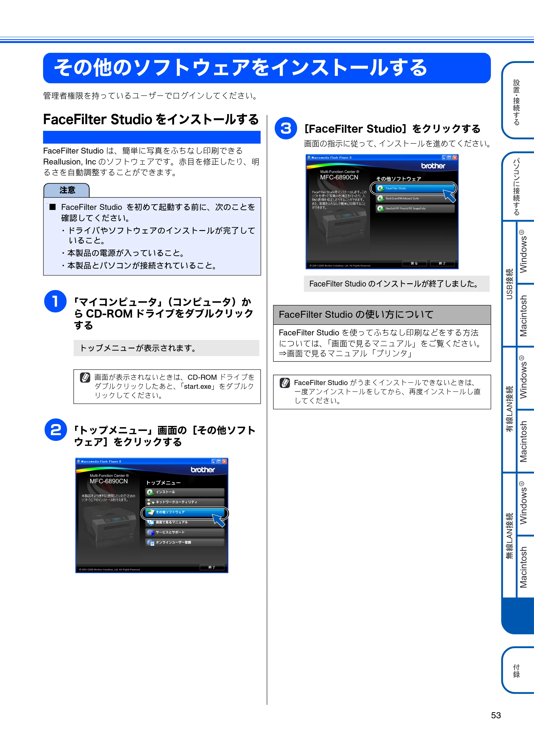Click the その他ソフトウェア button in Top Menu
The width and height of the screenshot is (534, 756).
click(185, 512)
